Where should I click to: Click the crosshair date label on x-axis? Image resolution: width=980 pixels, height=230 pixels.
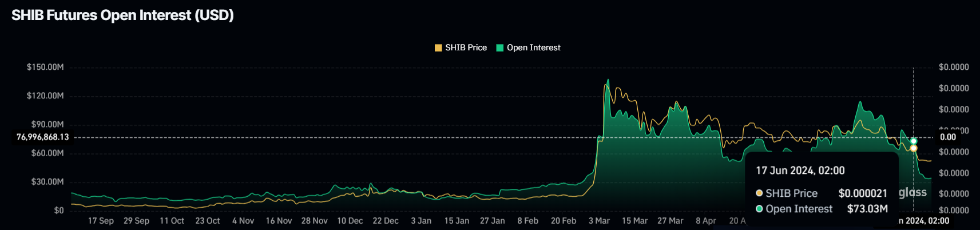tap(923, 221)
